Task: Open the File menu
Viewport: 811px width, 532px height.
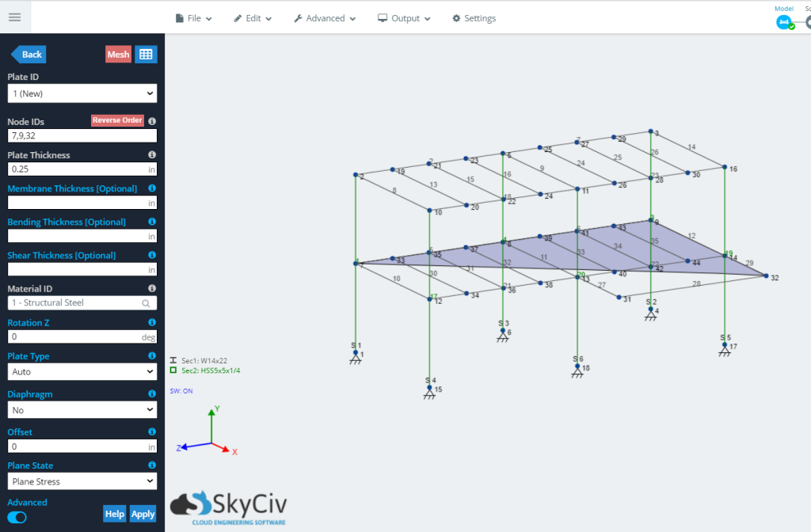Action: [194, 18]
